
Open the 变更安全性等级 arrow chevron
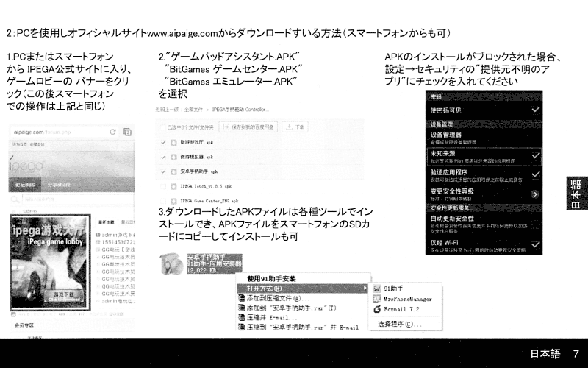[x=535, y=194]
